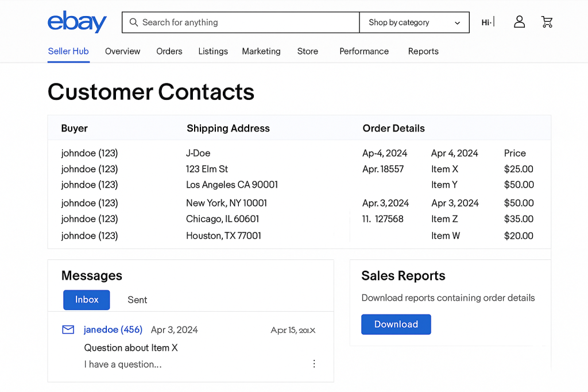Click the New York, NY 10001 address
Screen dimensions: 588x392
226,203
